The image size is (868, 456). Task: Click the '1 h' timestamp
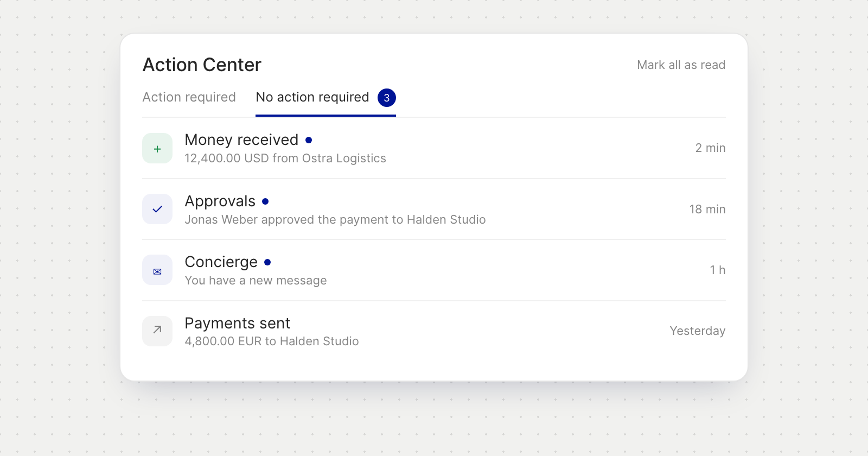point(717,270)
